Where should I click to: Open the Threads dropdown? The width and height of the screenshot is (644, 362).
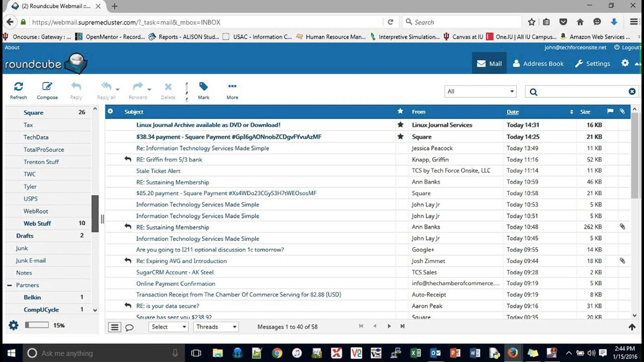pos(216,327)
